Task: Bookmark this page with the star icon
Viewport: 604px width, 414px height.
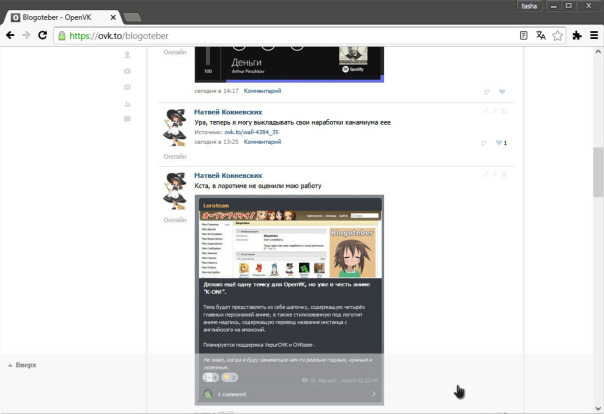Action: [x=557, y=36]
